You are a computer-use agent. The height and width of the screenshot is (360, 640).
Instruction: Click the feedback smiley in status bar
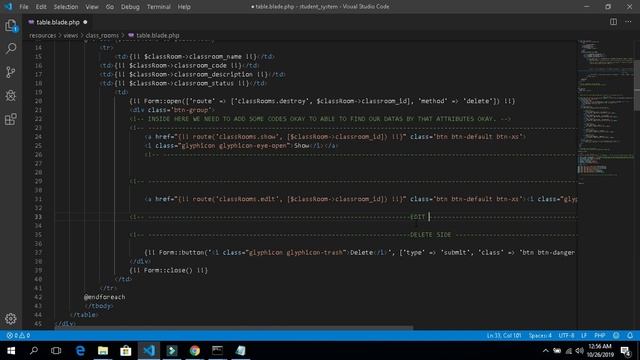tap(616, 336)
